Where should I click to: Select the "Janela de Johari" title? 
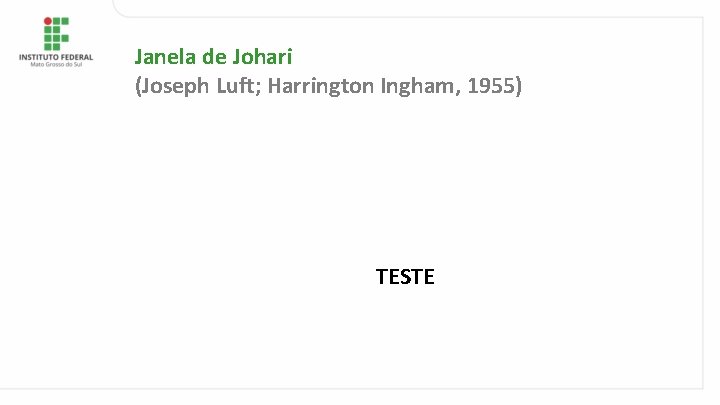tap(213, 56)
